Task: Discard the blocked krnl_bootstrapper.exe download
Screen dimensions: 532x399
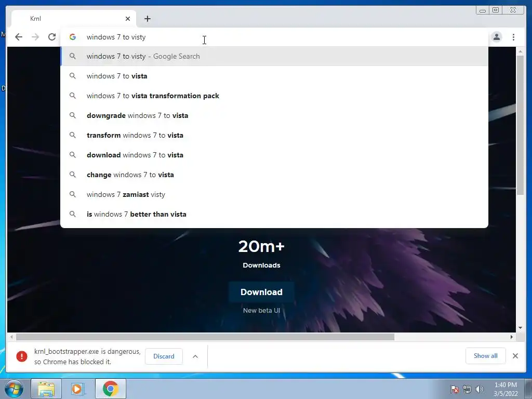Action: [164, 356]
